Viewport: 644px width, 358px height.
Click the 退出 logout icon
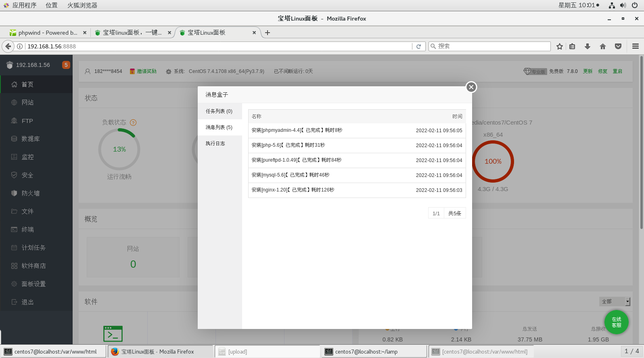(x=14, y=302)
